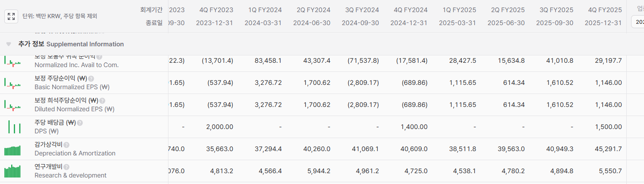Click the Normalized Inc. Avail to Com. row label
Screen dimensions: 644x184
click(x=76, y=65)
